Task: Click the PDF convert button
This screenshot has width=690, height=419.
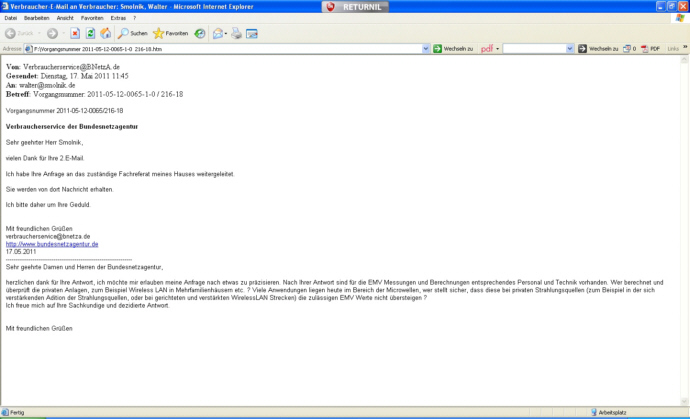Action: point(651,48)
